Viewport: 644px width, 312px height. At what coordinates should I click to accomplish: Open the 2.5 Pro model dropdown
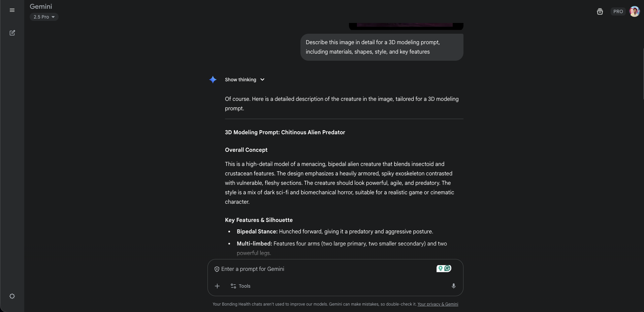44,17
